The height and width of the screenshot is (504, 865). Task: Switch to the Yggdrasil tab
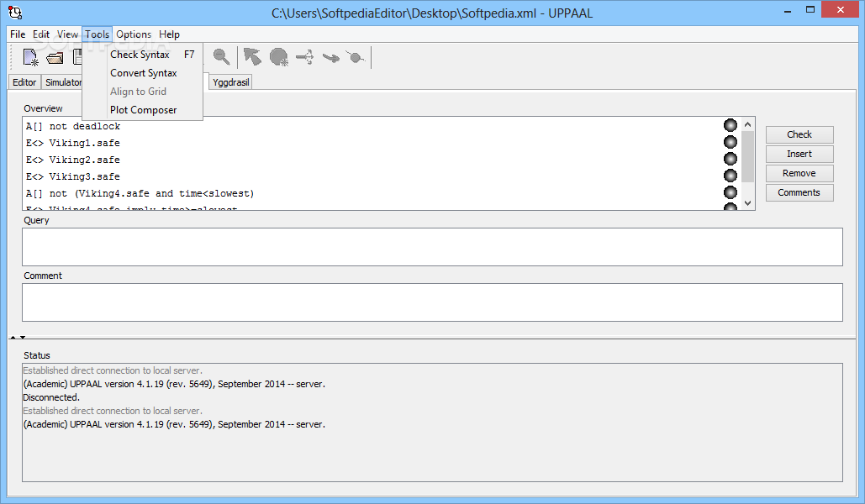(230, 82)
